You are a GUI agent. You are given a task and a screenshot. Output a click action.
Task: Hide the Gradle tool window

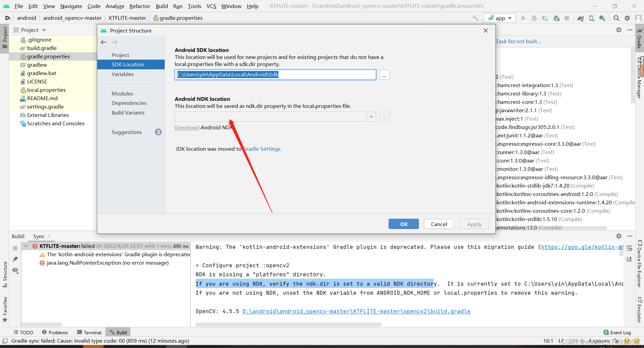tap(630, 30)
